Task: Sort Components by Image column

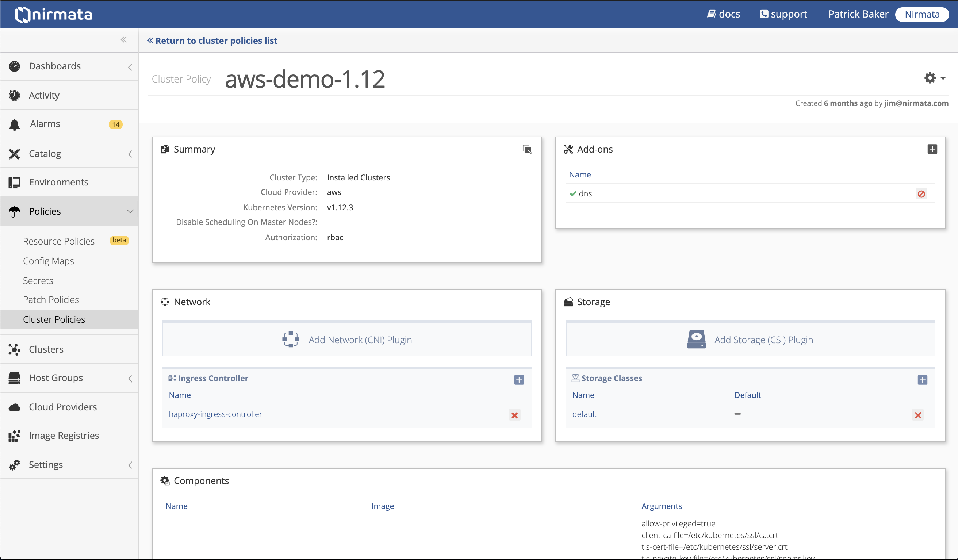Action: pyautogui.click(x=383, y=506)
